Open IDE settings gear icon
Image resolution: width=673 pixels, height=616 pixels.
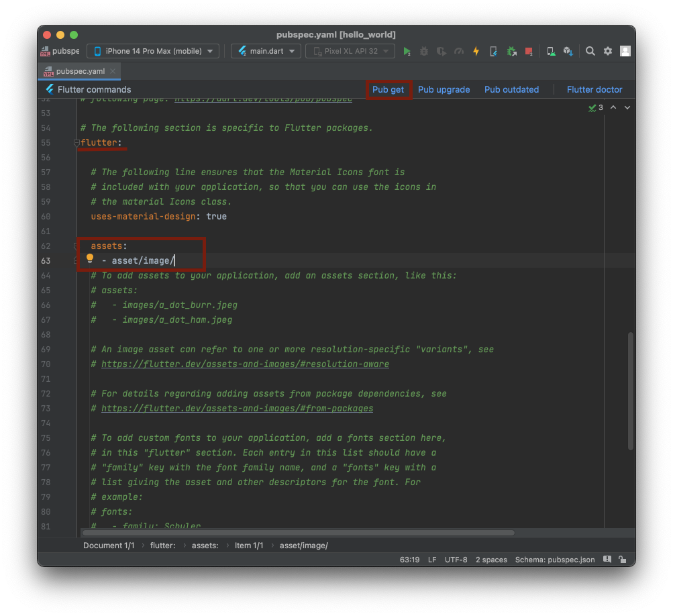click(608, 51)
